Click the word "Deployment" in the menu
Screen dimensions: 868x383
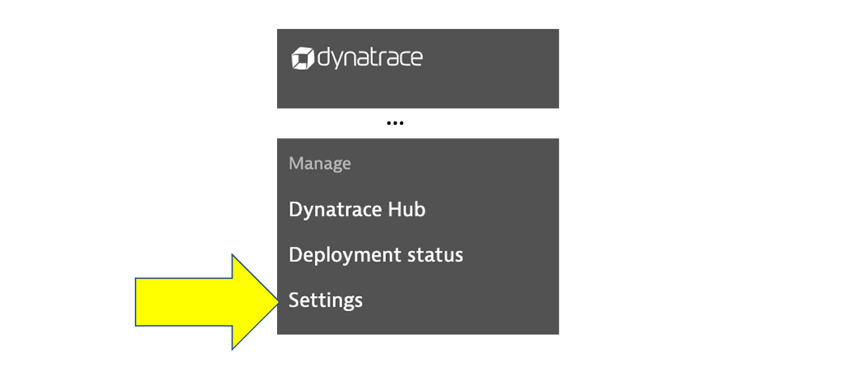[345, 255]
